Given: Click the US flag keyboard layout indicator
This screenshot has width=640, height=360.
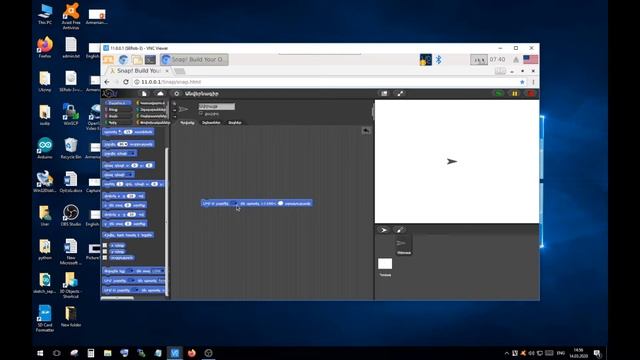Looking at the screenshot, I should pyautogui.click(x=530, y=60).
